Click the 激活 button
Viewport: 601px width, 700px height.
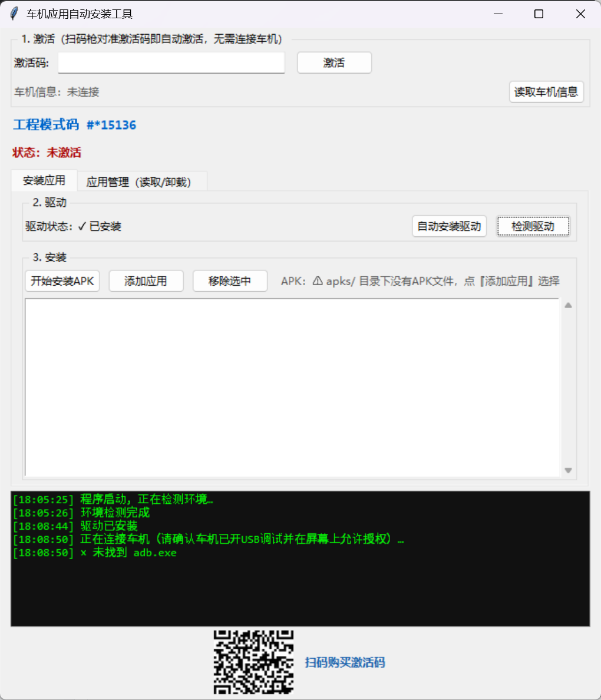tap(334, 63)
